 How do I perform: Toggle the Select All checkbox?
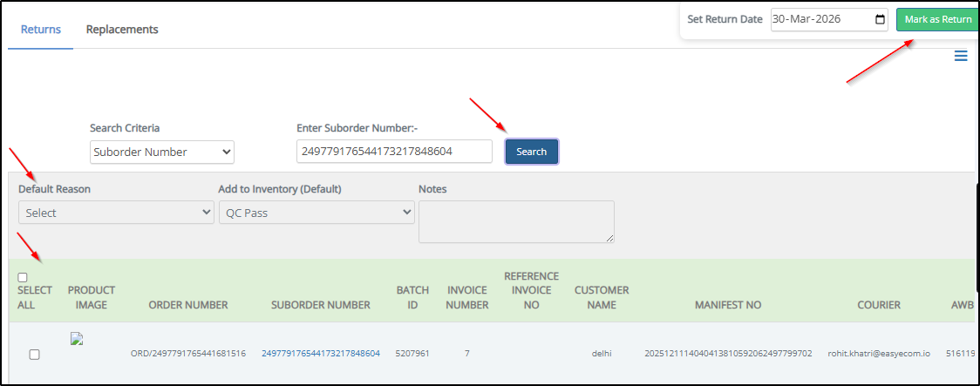click(x=23, y=277)
